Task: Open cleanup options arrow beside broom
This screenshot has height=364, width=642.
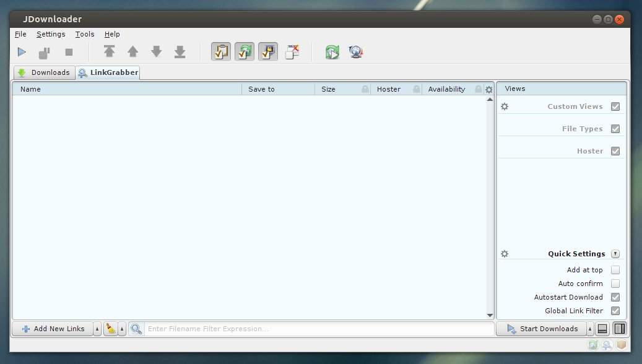Action: [122, 328]
